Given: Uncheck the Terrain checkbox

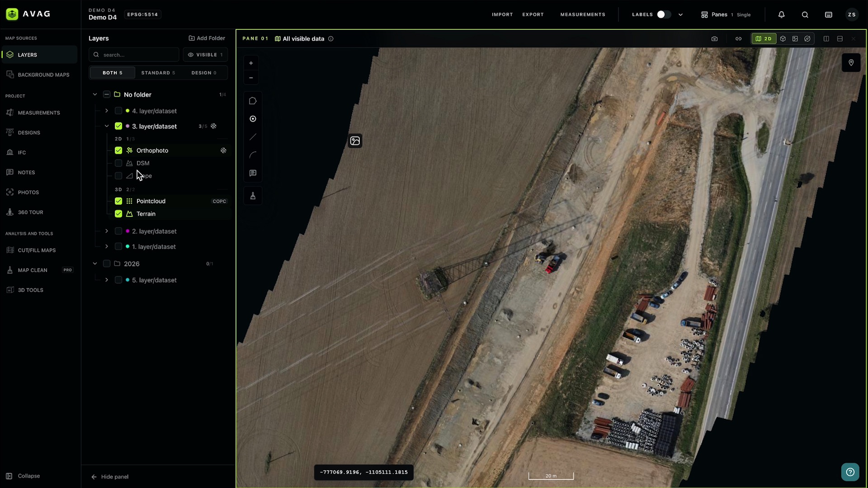Looking at the screenshot, I should point(118,214).
